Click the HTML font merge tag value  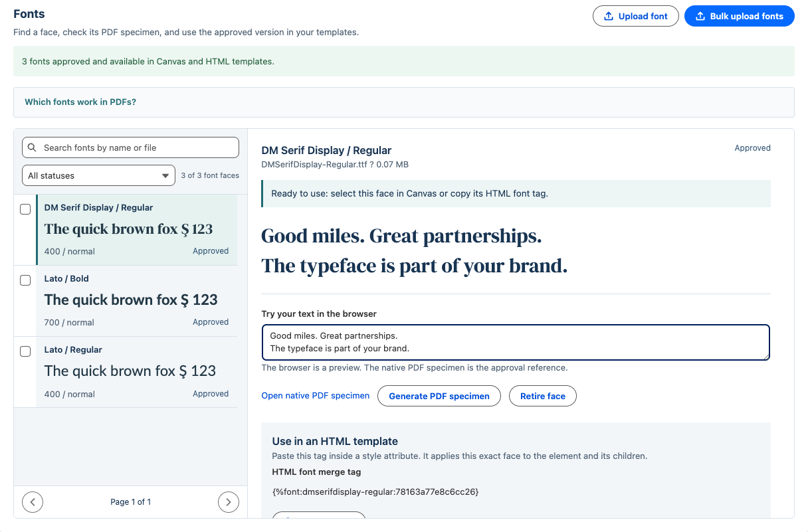pyautogui.click(x=375, y=492)
